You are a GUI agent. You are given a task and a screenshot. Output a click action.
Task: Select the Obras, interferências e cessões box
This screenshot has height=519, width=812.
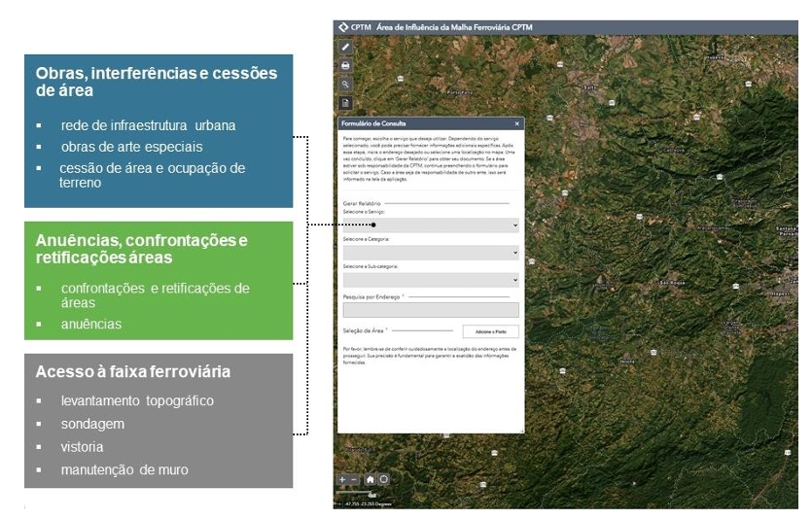coord(159,130)
